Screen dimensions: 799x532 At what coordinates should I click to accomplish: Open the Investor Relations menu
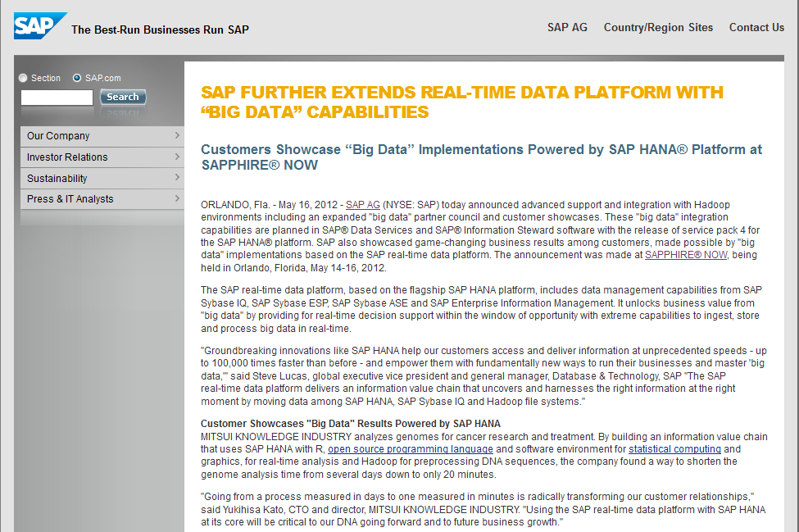point(102,157)
